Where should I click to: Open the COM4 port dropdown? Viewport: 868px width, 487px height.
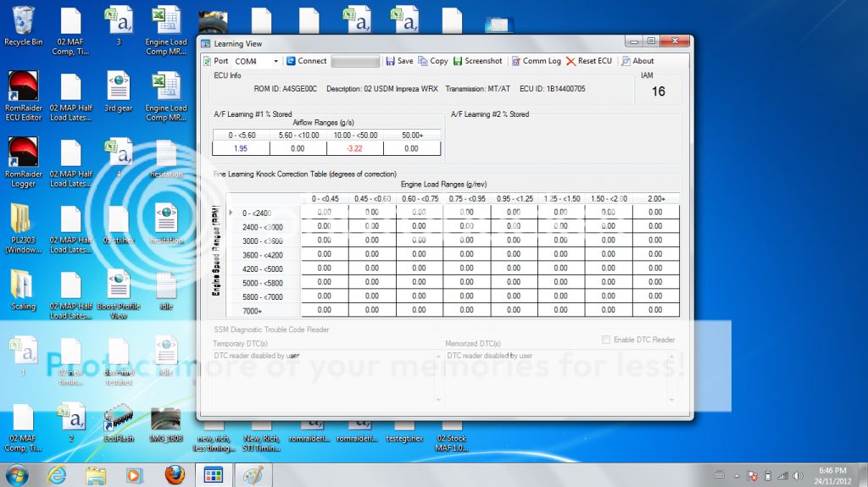tap(275, 61)
